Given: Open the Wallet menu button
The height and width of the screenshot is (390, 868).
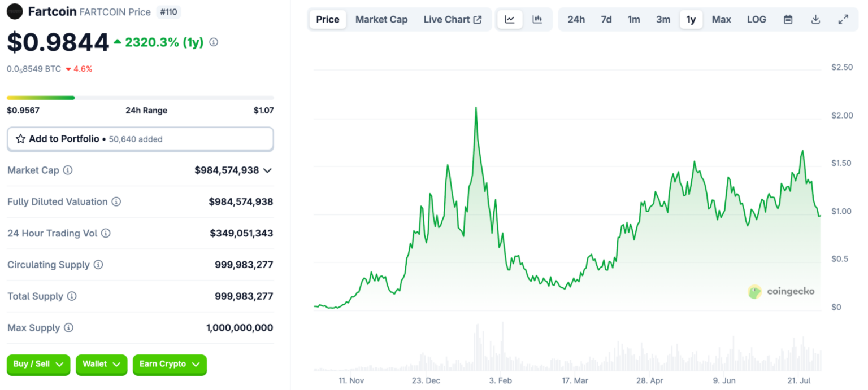Looking at the screenshot, I should point(101,365).
